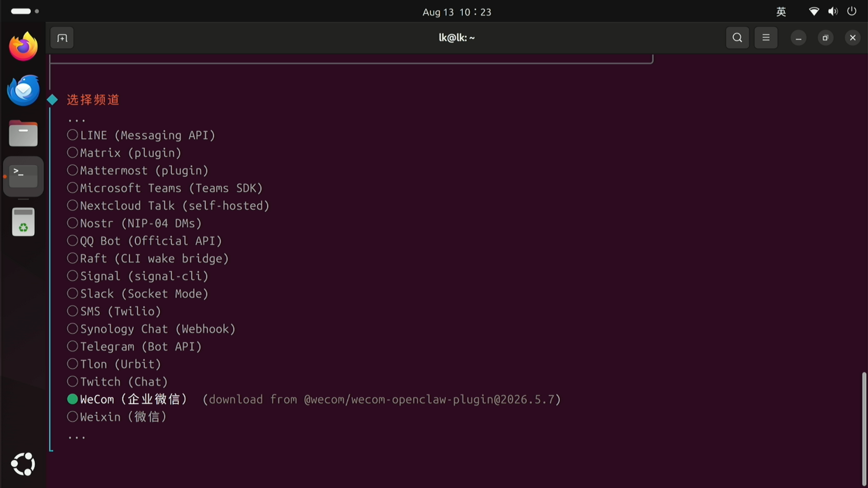The width and height of the screenshot is (868, 488).
Task: Launch Firefox from the dock
Action: coord(23,47)
